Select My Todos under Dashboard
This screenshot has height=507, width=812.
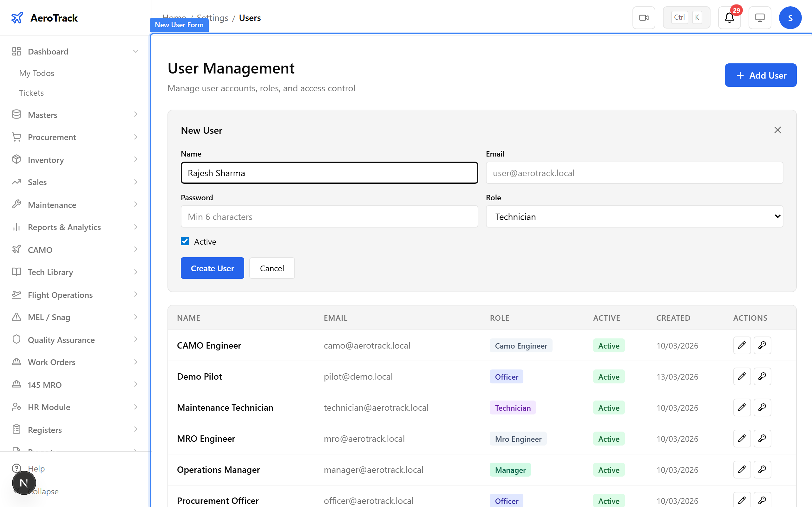pos(36,73)
